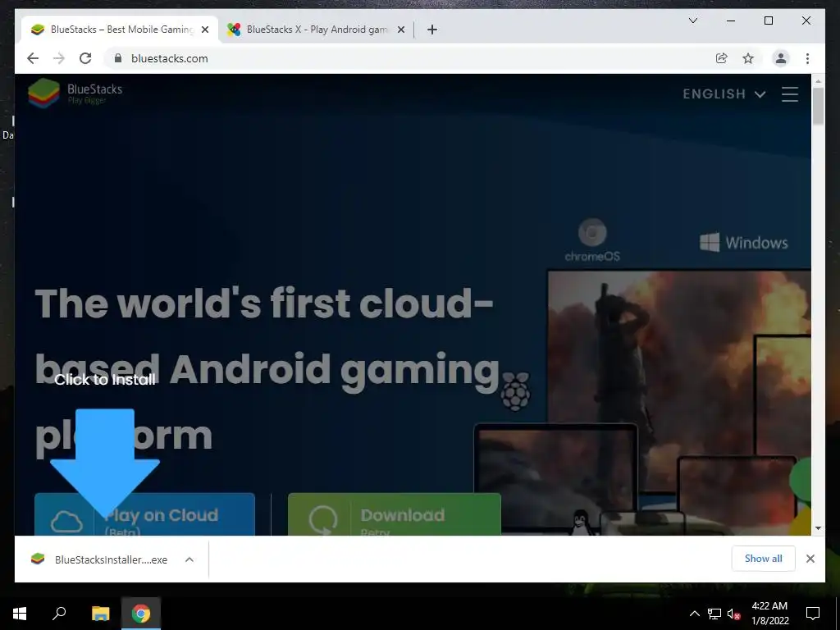This screenshot has height=630, width=840.
Task: Click the chromeOS platform icon
Action: 592,240
